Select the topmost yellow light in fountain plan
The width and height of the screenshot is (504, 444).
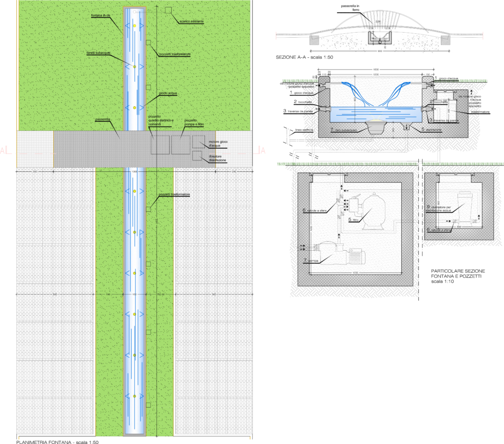(x=134, y=25)
